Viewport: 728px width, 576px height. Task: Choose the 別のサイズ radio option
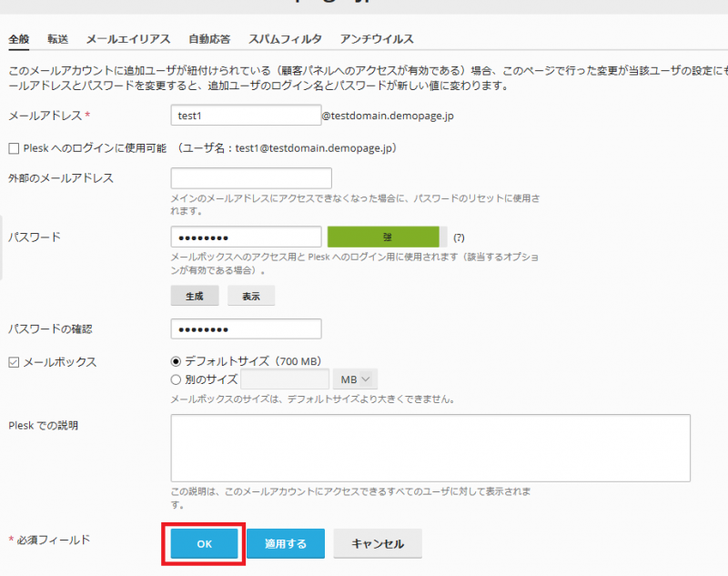click(x=177, y=379)
